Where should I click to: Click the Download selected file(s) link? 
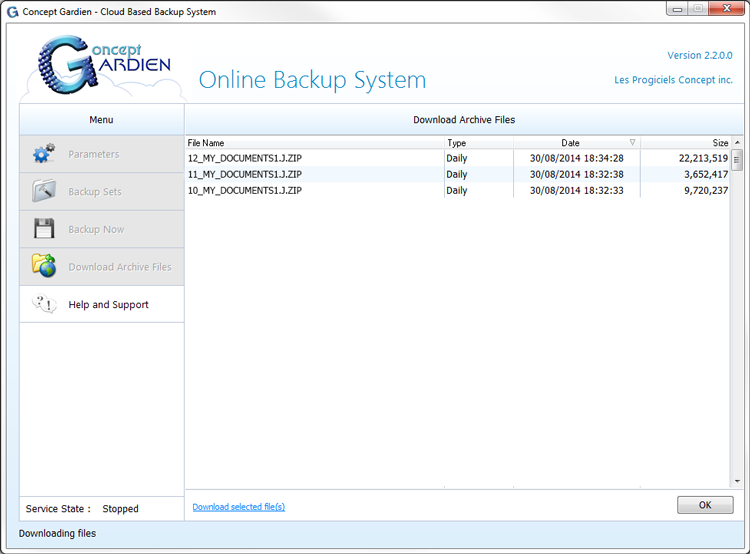[x=238, y=507]
